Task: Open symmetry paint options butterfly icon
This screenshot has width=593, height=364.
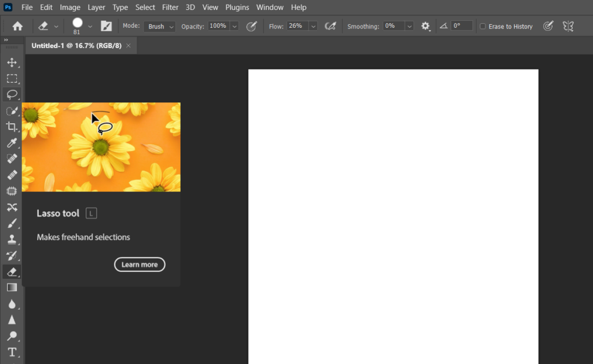Action: (568, 26)
